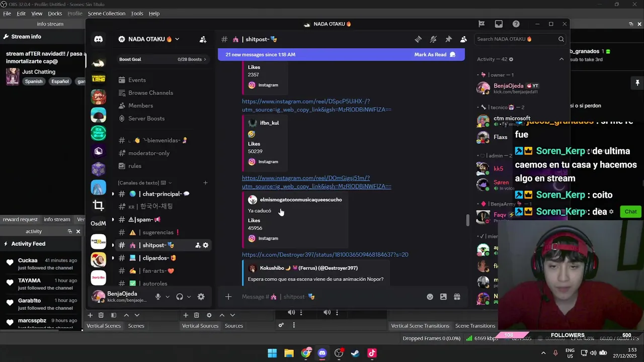Expand the spam channel arrow
Screen dimensions: 644x362
pos(113,220)
